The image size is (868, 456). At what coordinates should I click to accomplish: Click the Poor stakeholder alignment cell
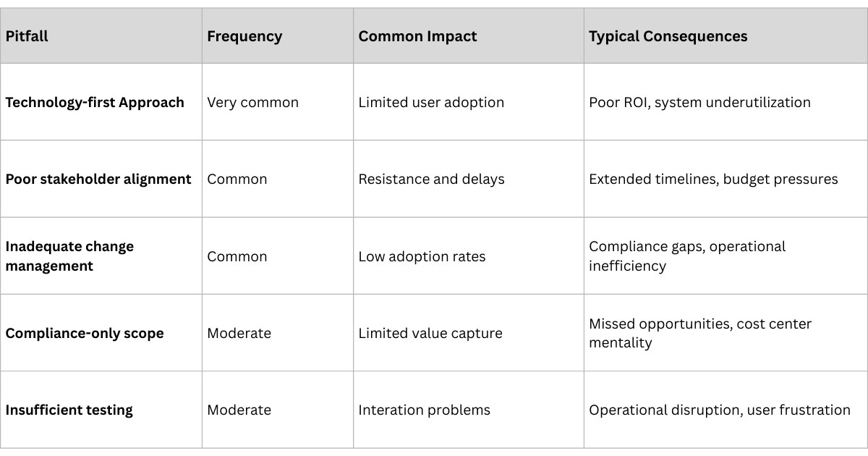click(98, 179)
